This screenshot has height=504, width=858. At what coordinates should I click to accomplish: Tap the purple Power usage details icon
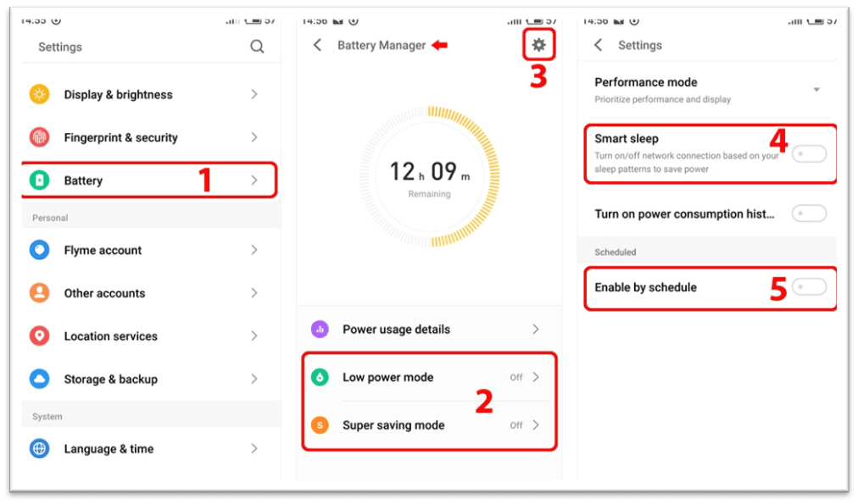tap(320, 330)
